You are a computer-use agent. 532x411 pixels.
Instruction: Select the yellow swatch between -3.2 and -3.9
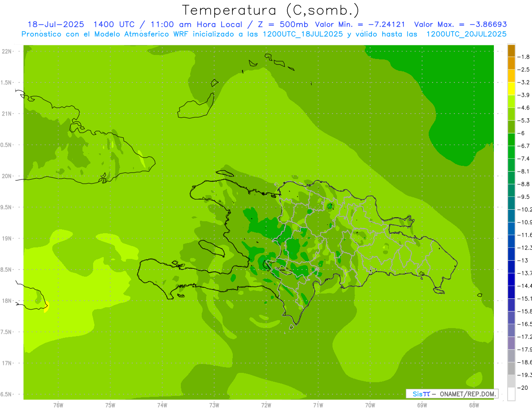click(x=511, y=89)
